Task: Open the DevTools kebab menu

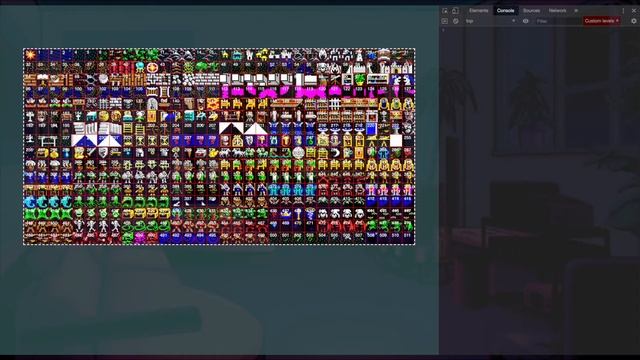Action: (623, 11)
